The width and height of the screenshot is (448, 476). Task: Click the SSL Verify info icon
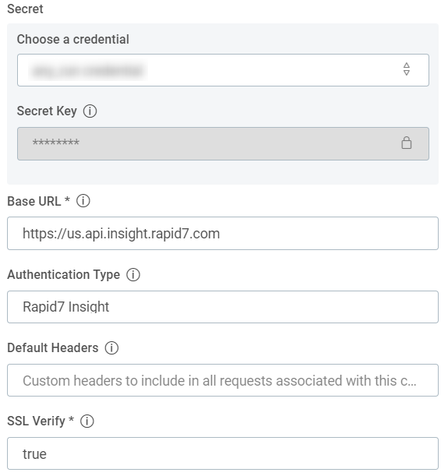pos(87,421)
